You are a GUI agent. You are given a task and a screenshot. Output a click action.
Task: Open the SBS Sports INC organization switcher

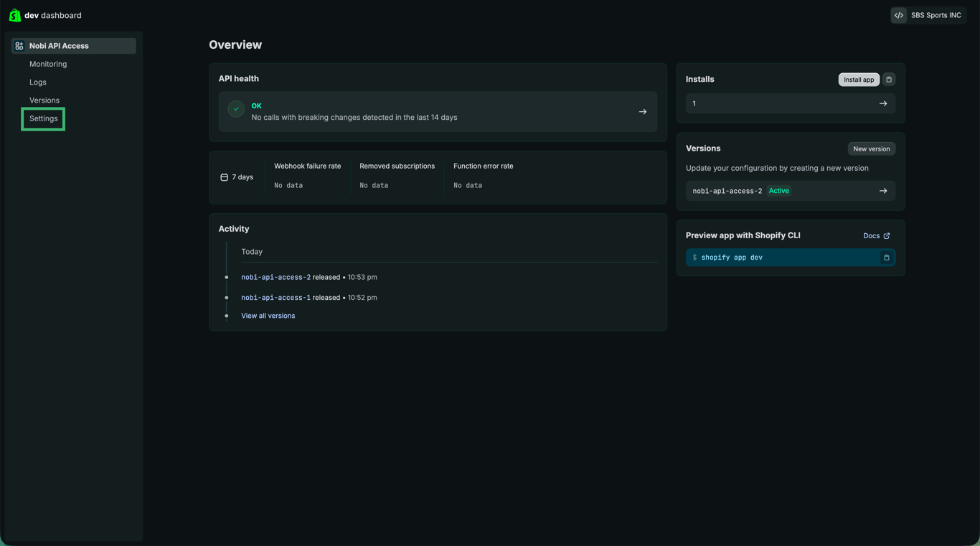point(928,15)
